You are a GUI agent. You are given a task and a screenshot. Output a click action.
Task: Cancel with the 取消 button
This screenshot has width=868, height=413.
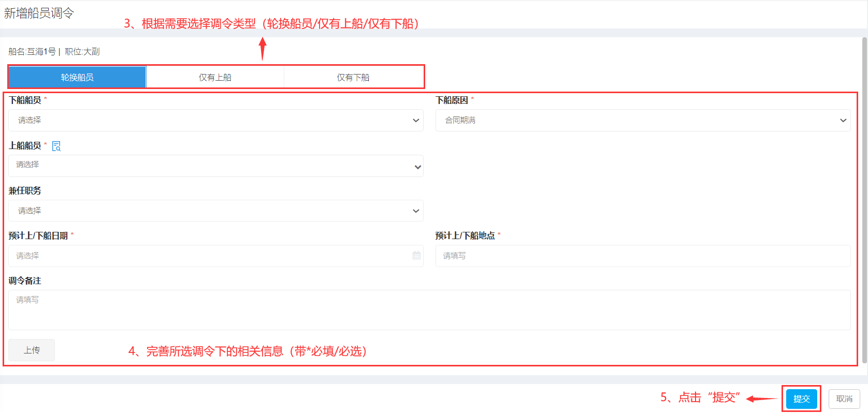[x=844, y=399]
